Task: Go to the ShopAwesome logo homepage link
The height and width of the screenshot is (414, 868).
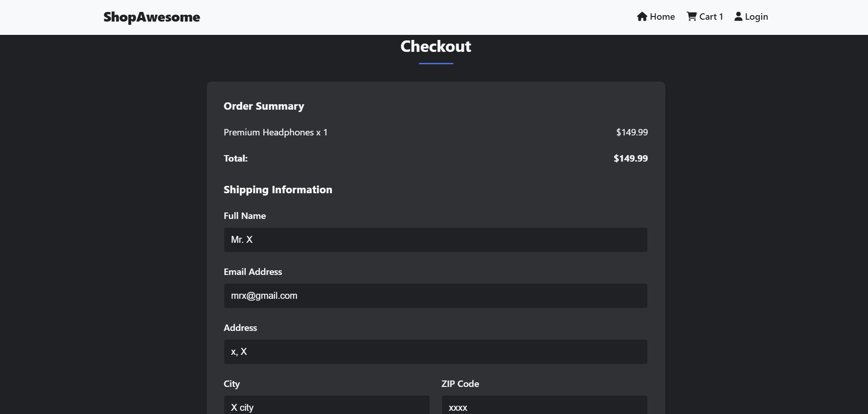Action: (152, 17)
